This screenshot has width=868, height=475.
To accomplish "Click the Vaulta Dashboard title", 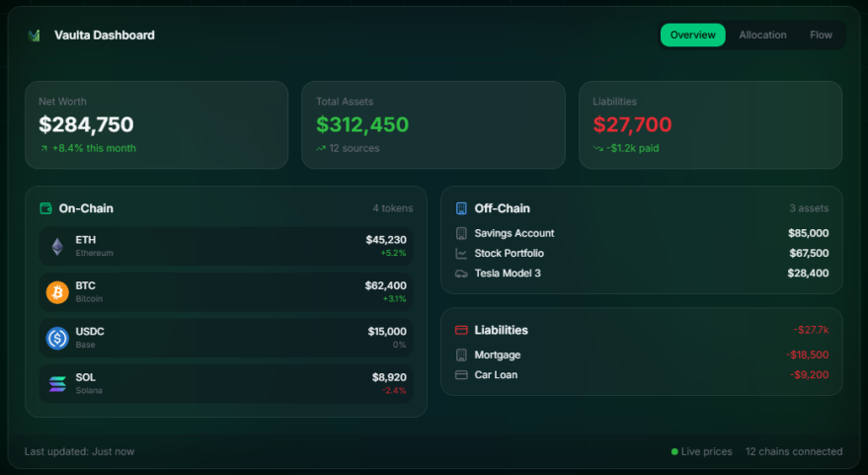I will click(x=105, y=36).
